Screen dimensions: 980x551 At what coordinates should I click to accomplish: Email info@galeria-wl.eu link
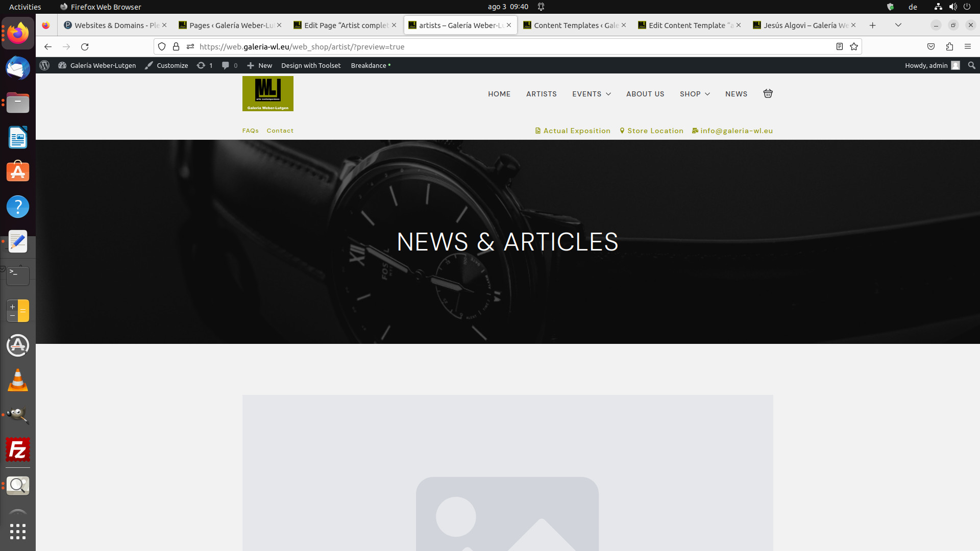732,131
